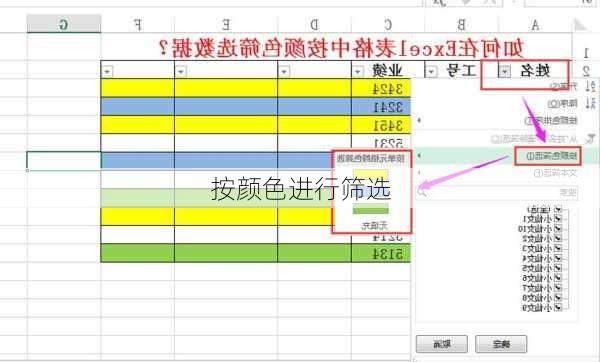This screenshot has width=600, height=362.
Task: Select column header B
Action: coord(461,25)
